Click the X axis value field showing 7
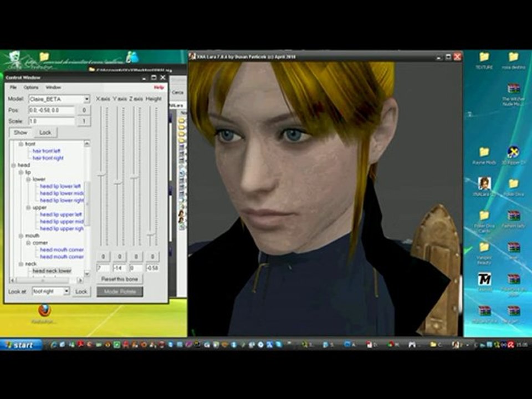This screenshot has height=399, width=532. pos(103,268)
